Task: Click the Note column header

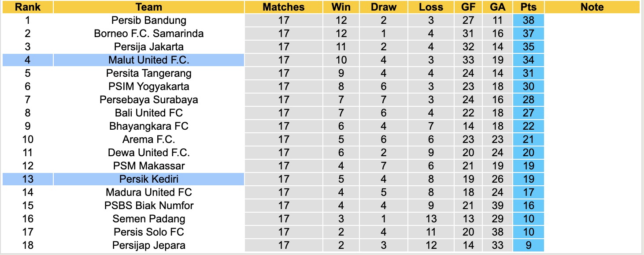Action: (x=592, y=7)
